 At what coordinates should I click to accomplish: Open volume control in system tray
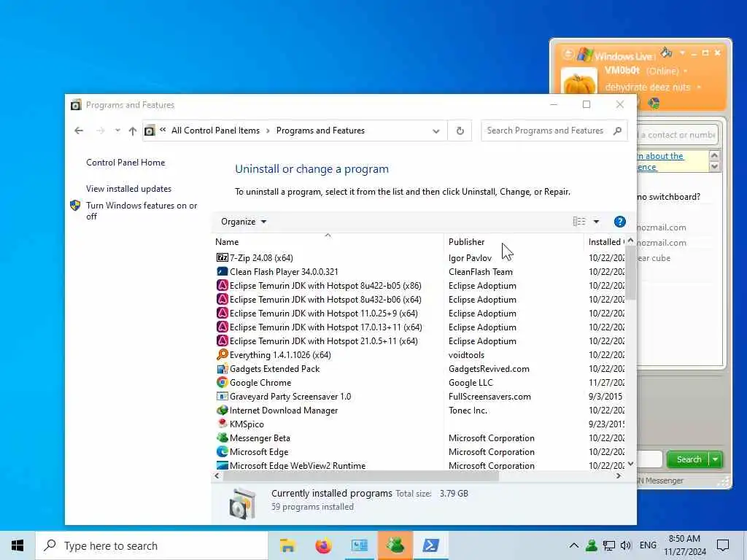click(x=626, y=545)
